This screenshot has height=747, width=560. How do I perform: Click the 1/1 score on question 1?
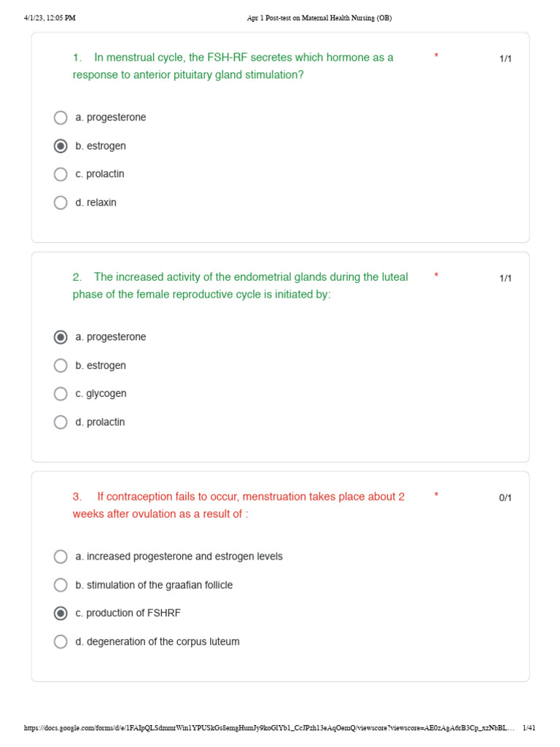click(x=505, y=58)
